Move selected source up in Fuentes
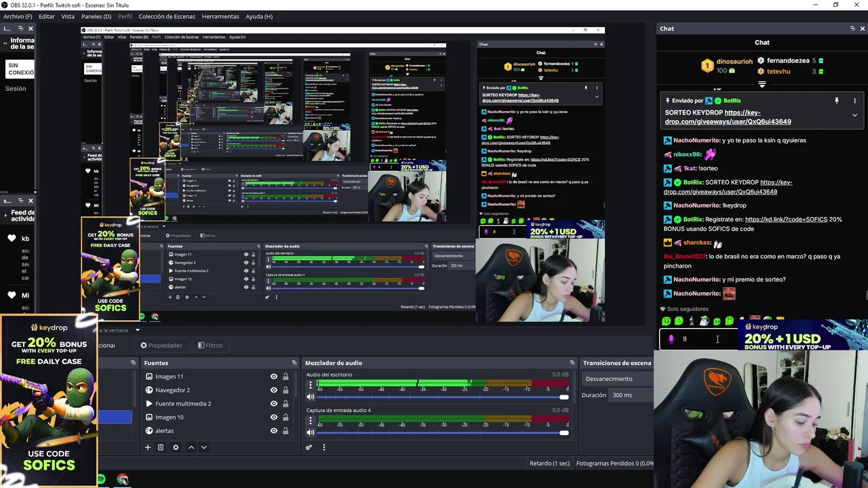Image resolution: width=868 pixels, height=488 pixels. click(191, 447)
